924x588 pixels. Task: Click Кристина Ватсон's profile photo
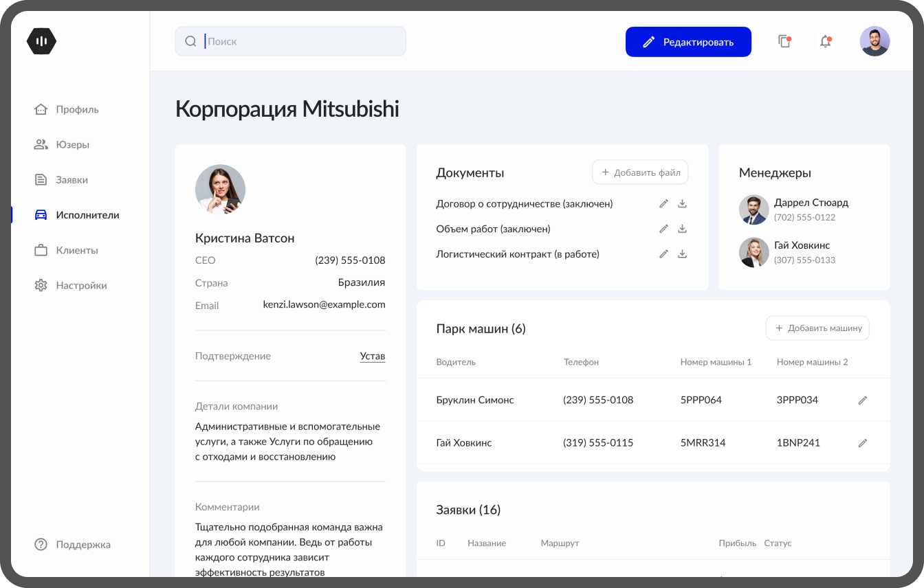click(x=220, y=190)
